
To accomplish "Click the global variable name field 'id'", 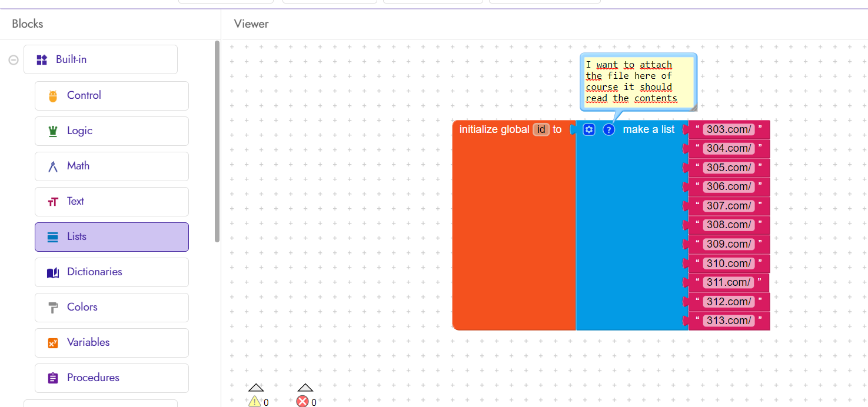I will coord(541,129).
